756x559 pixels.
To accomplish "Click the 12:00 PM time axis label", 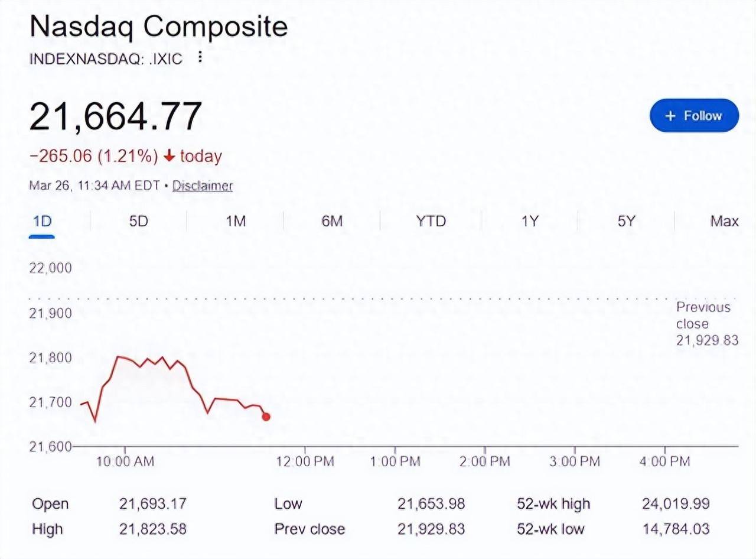I will [x=305, y=461].
